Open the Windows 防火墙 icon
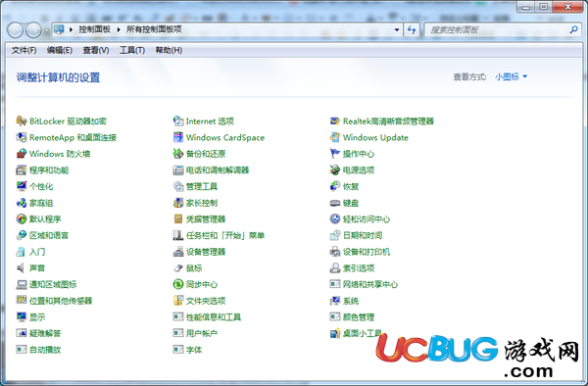This screenshot has width=588, height=386. point(22,154)
